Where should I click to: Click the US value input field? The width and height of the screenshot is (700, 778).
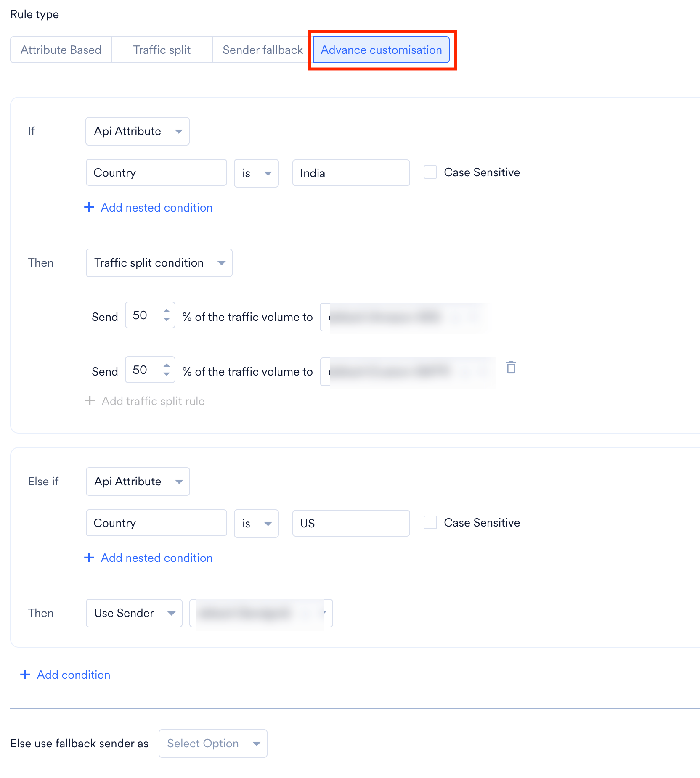pos(351,523)
